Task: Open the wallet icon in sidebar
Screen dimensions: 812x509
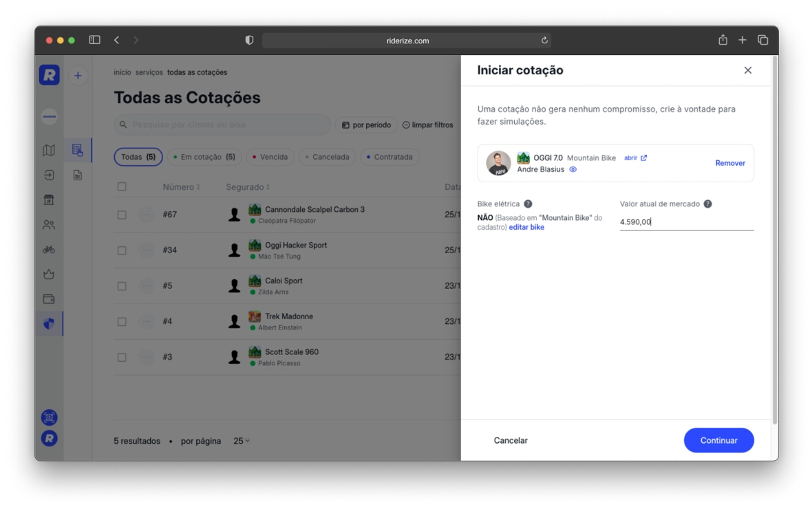Action: click(x=49, y=299)
